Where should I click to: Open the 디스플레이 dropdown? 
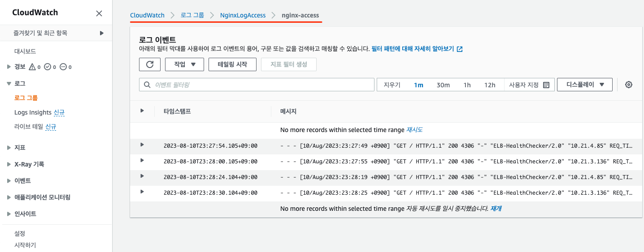click(585, 85)
